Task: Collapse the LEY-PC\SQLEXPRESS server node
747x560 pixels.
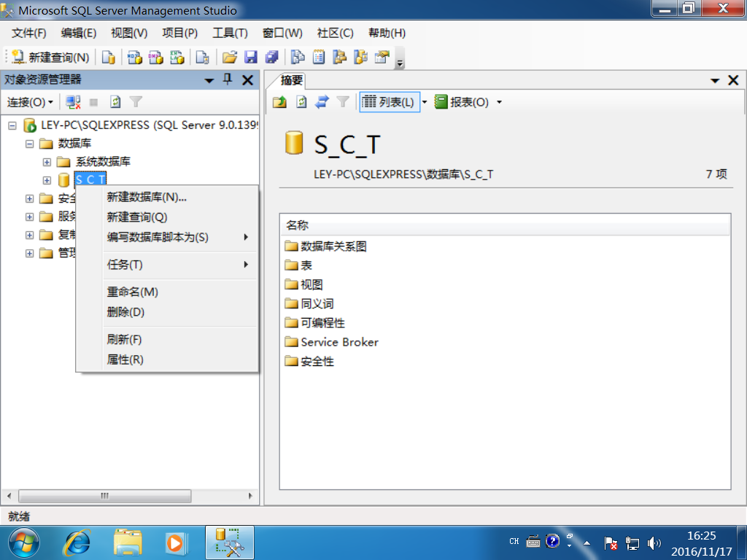Action: (12, 125)
